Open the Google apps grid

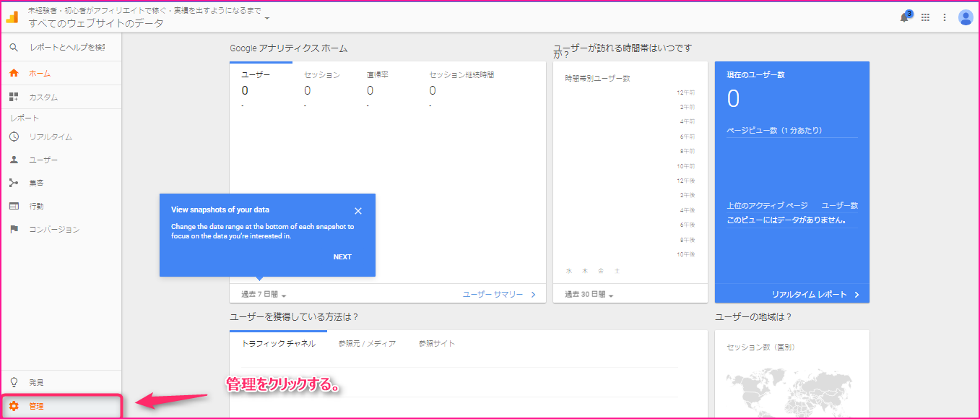925,17
